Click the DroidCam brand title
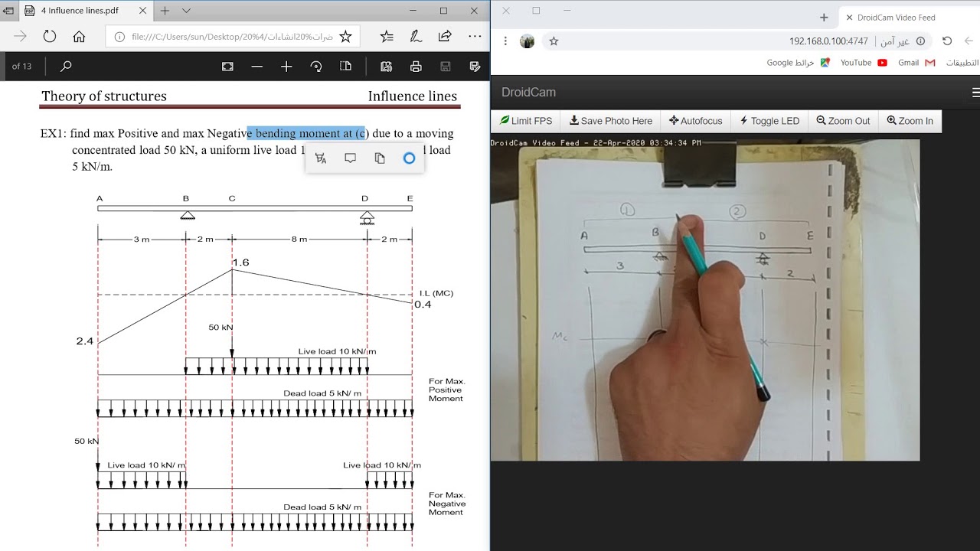Viewport: 980px width, 551px height. [528, 93]
